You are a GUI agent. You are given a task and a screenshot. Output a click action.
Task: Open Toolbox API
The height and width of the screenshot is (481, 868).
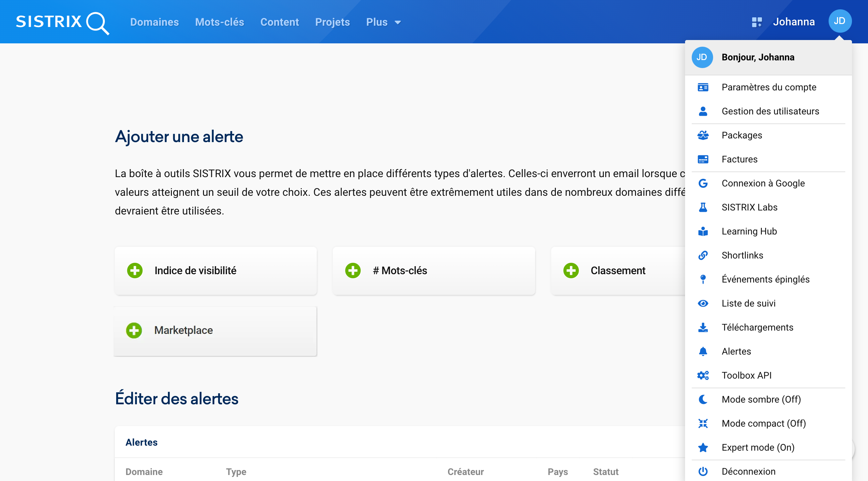point(768,376)
